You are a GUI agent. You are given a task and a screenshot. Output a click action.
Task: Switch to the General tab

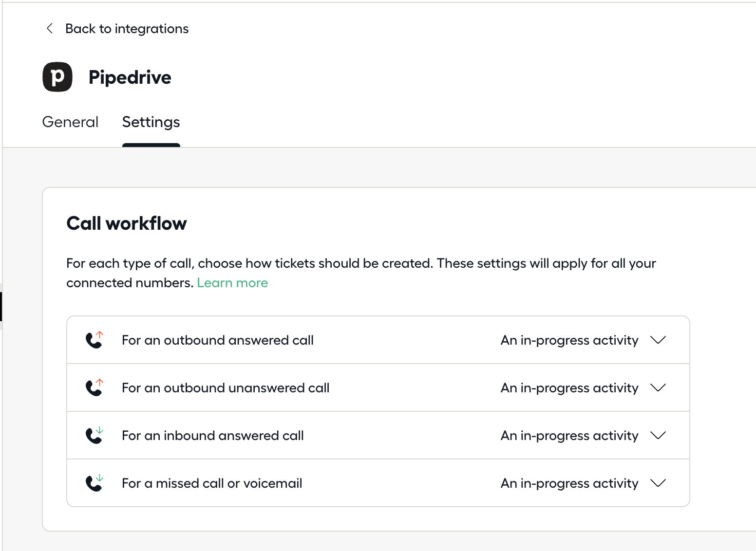70,122
